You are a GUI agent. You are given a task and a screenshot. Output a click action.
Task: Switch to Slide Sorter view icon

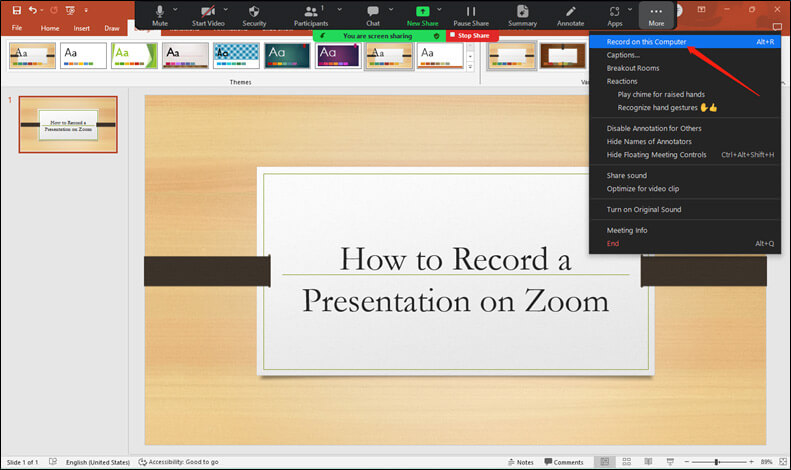(x=627, y=461)
